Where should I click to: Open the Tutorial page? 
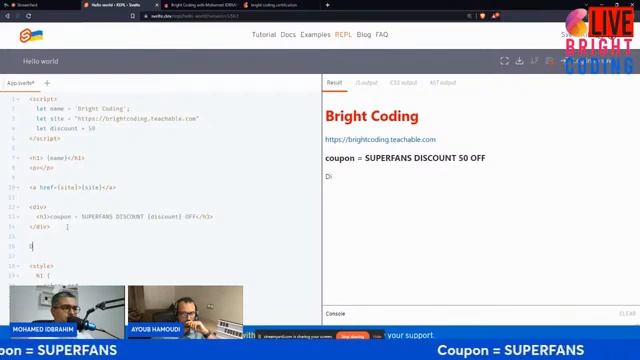264,35
